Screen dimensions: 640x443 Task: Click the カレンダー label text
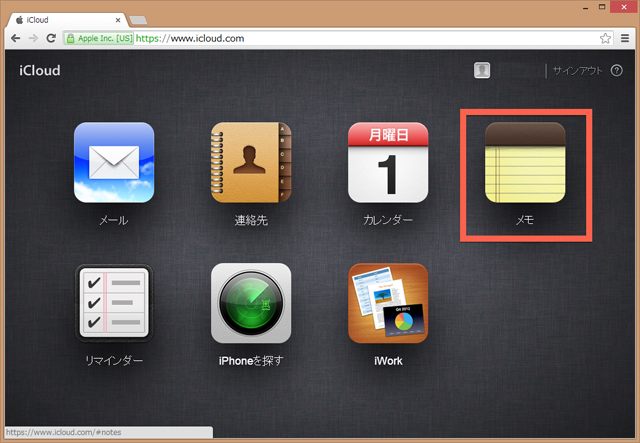[x=388, y=220]
